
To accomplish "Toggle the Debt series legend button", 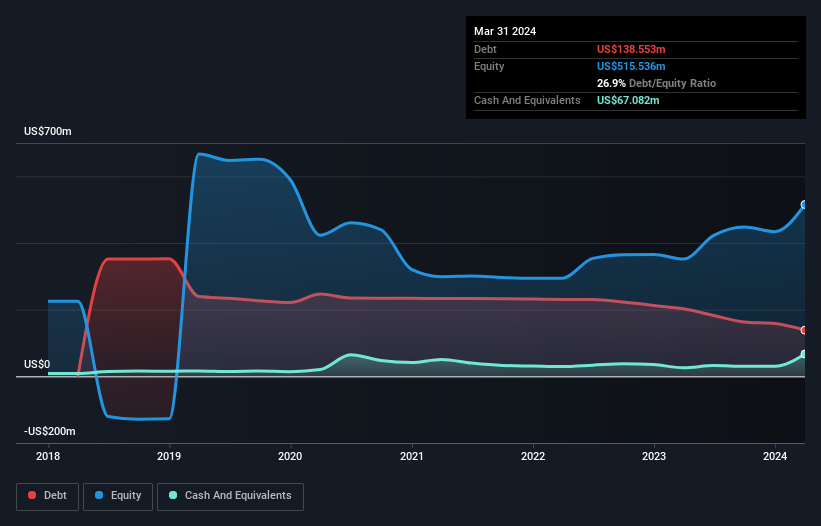I will tap(48, 496).
